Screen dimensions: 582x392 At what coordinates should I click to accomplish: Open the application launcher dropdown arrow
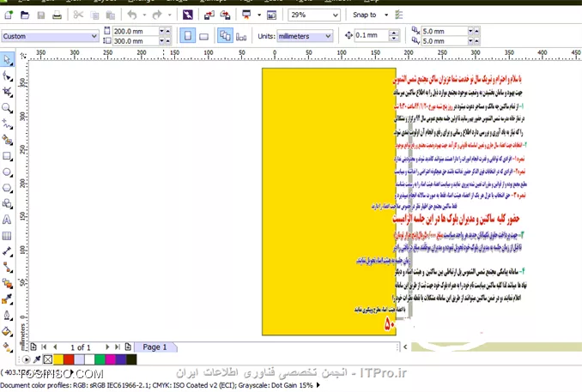click(x=259, y=15)
